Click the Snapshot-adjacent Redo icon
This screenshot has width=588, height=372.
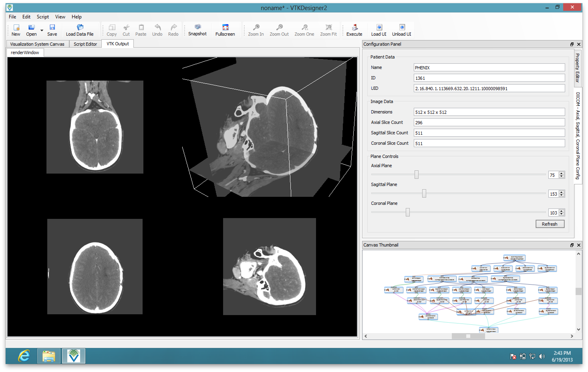point(173,30)
